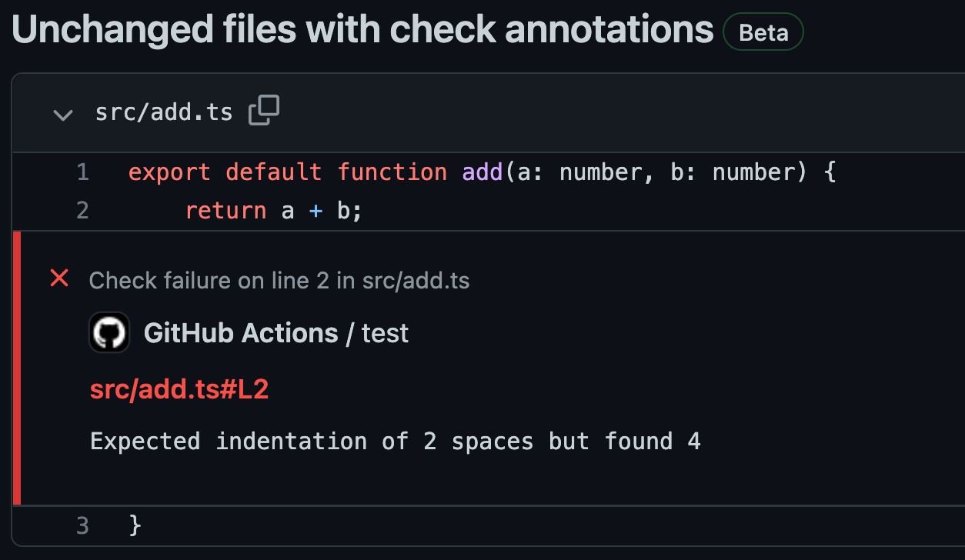
Task: Click the src/add.ts filename header
Action: [x=164, y=112]
